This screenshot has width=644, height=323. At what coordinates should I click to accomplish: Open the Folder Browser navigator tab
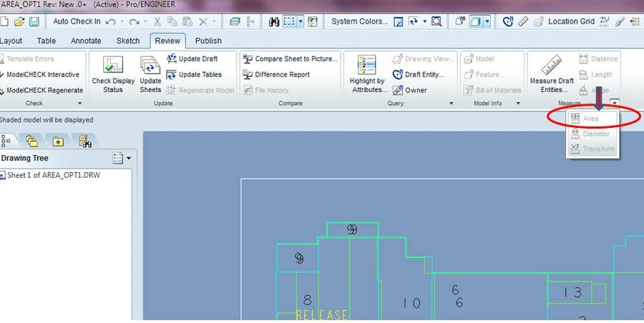coord(31,141)
